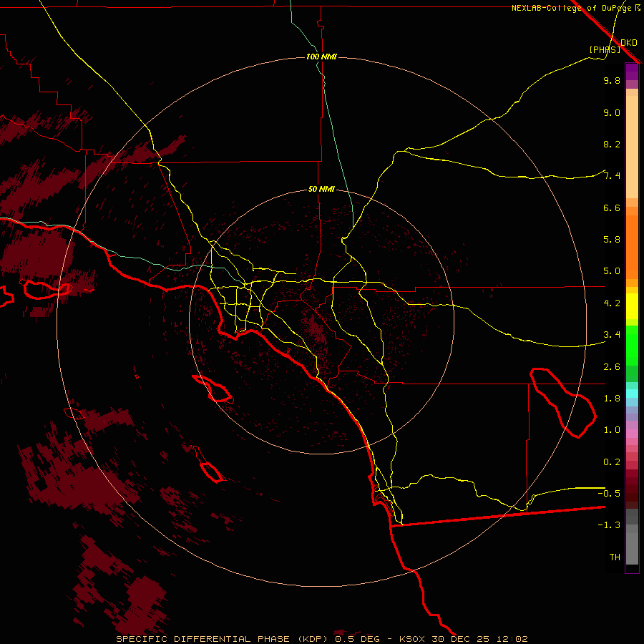
Task: Click the 1.8 legend value
Action: click(x=612, y=399)
